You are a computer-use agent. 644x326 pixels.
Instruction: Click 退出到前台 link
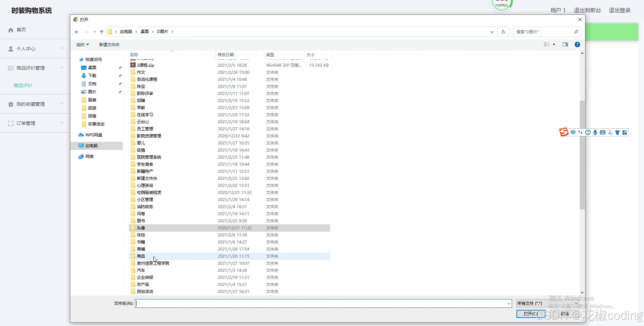click(x=587, y=10)
